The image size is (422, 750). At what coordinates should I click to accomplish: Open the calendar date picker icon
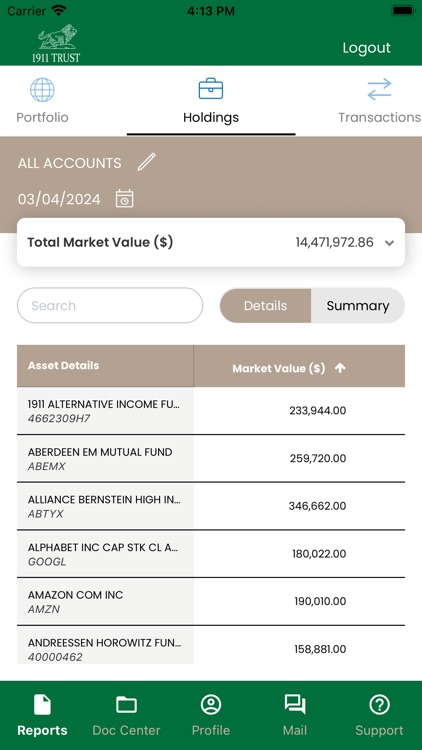point(124,199)
